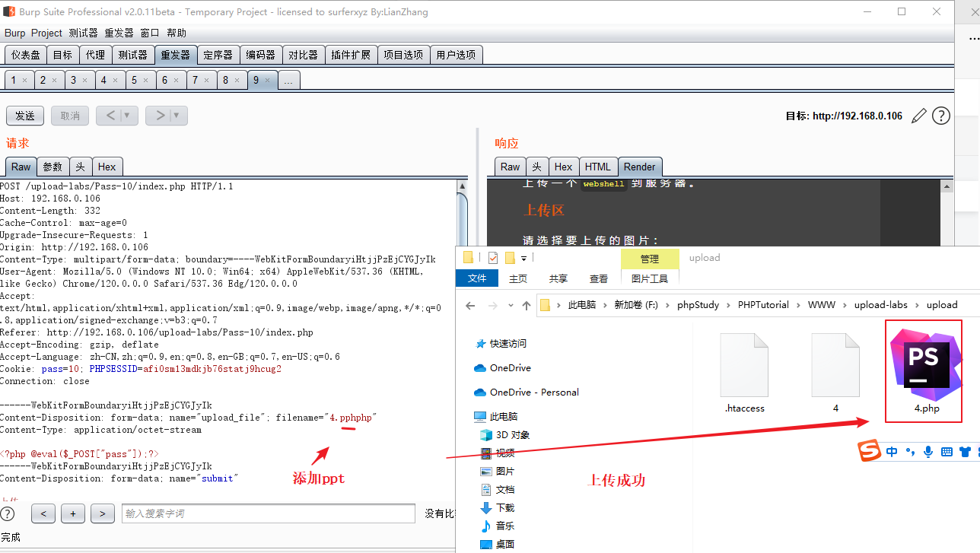Open the response HTML tab
The width and height of the screenshot is (980, 553).
(598, 167)
